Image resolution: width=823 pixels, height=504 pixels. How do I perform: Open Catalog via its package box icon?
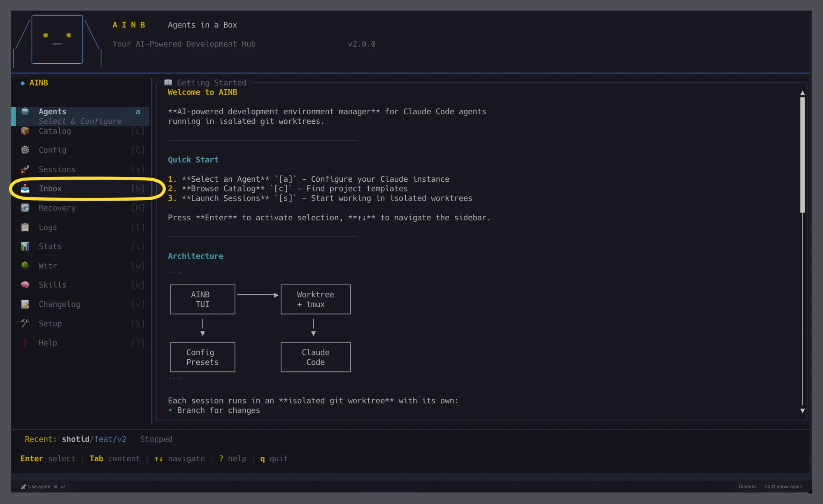[x=25, y=131]
